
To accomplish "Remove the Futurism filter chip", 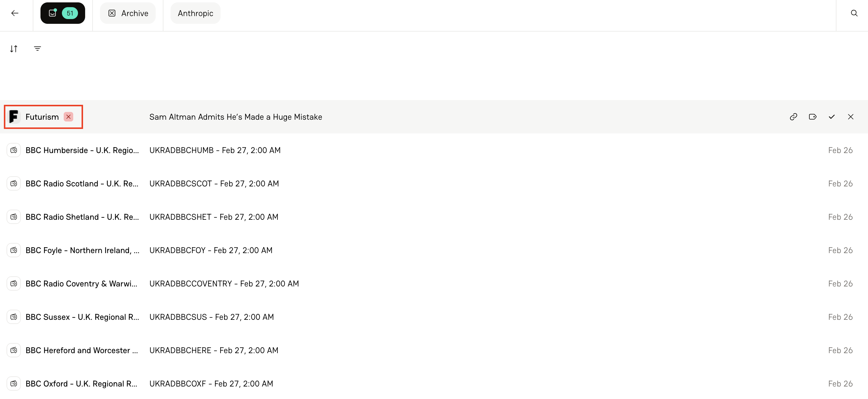I will (x=68, y=117).
